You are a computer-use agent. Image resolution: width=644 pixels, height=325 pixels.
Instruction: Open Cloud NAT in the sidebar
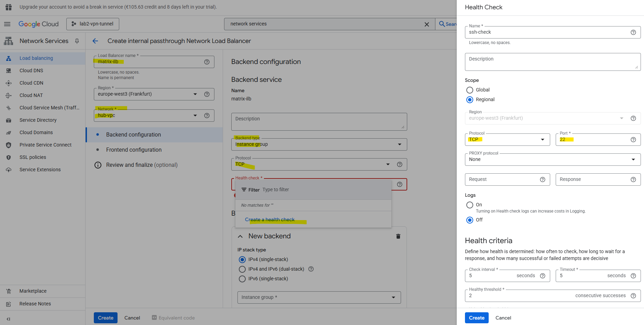(x=31, y=95)
